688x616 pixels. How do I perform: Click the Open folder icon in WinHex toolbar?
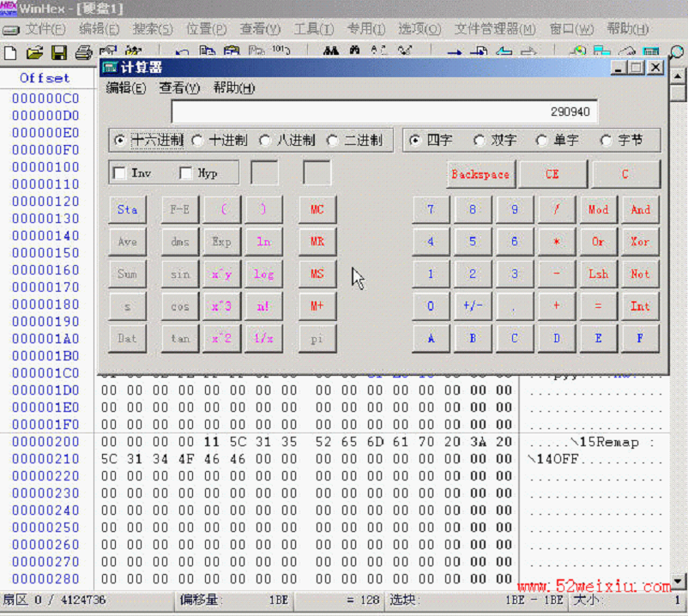click(x=34, y=52)
